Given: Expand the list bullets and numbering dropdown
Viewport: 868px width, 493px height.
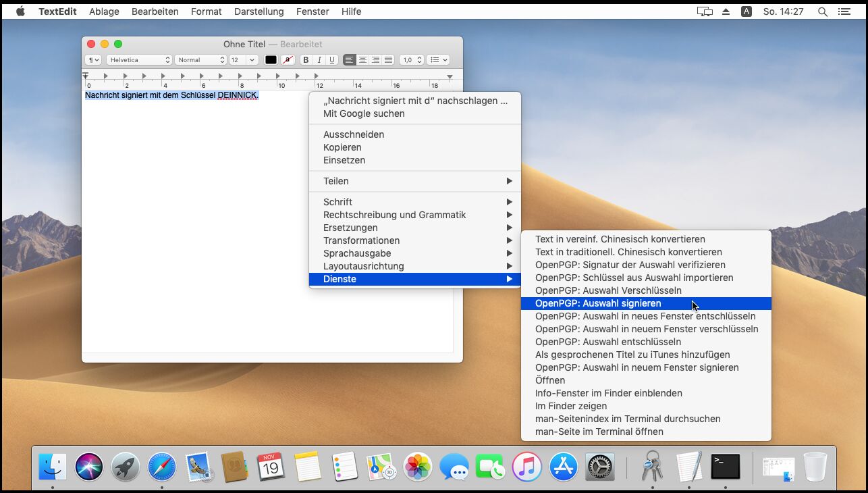Looking at the screenshot, I should 438,60.
